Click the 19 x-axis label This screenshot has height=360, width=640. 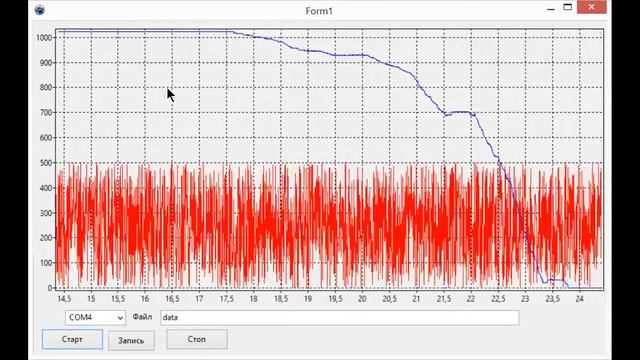click(x=308, y=299)
